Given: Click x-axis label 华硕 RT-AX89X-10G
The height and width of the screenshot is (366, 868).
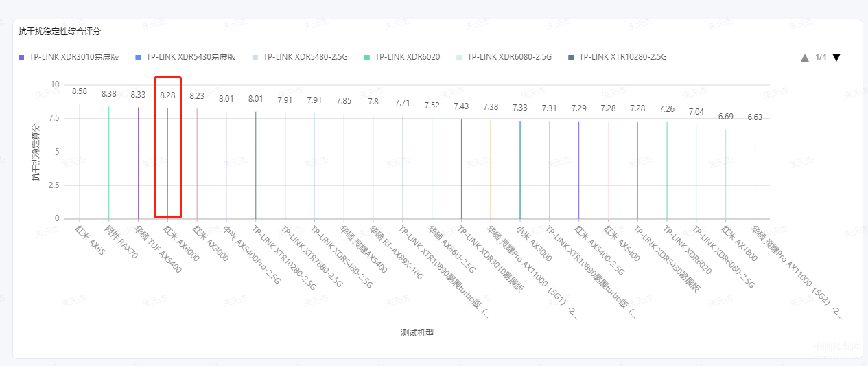Looking at the screenshot, I should click(398, 253).
